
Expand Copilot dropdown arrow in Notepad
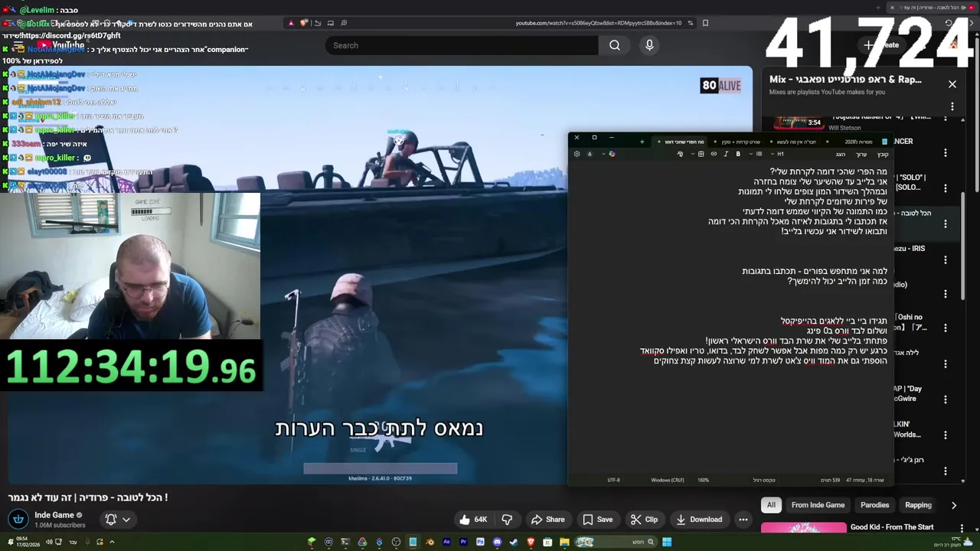(x=603, y=154)
